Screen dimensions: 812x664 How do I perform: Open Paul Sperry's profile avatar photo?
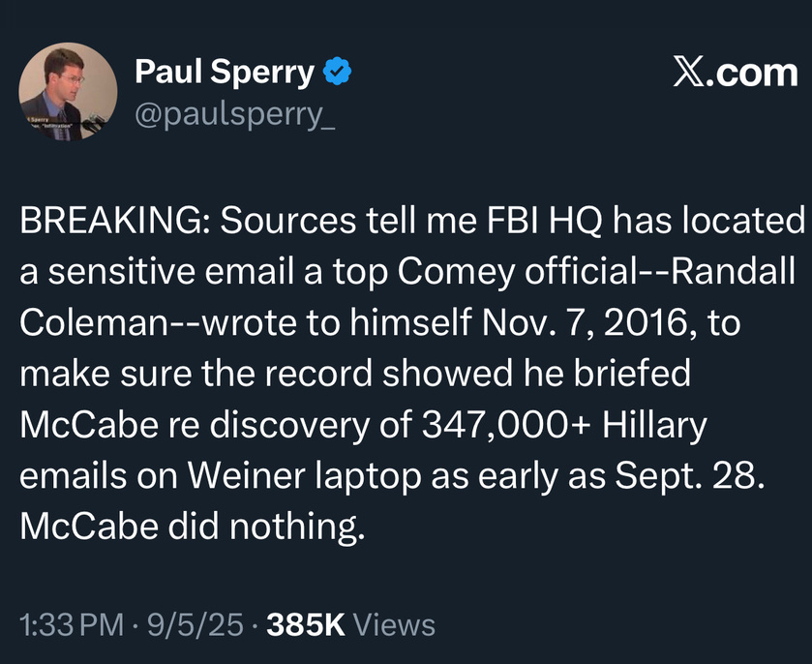(68, 92)
